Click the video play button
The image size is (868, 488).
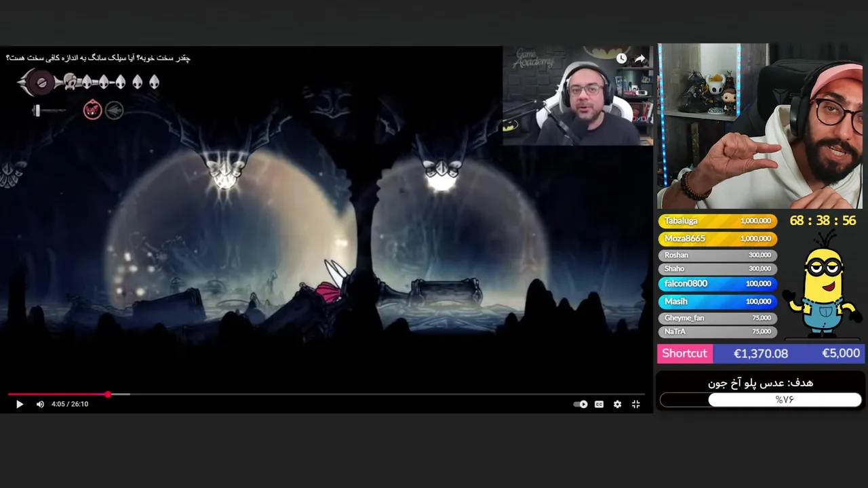(x=19, y=404)
